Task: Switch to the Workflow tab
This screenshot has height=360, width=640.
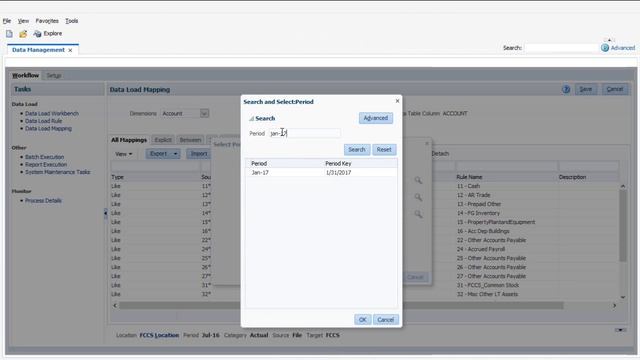Action: tap(25, 76)
